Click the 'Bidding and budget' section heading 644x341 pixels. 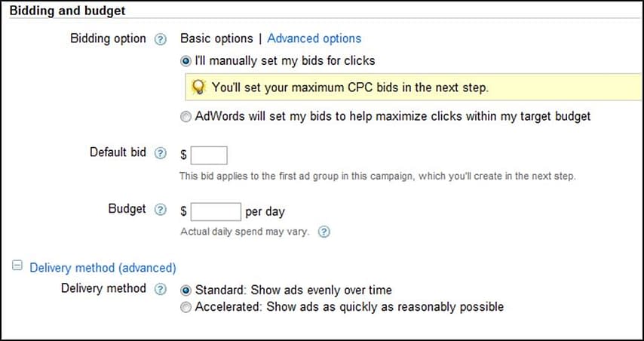(x=67, y=11)
